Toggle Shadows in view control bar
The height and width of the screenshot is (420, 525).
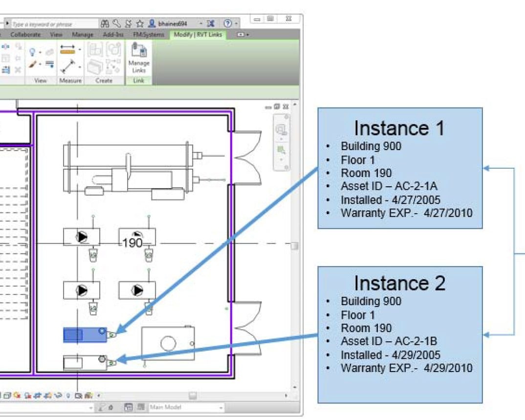(x=28, y=396)
